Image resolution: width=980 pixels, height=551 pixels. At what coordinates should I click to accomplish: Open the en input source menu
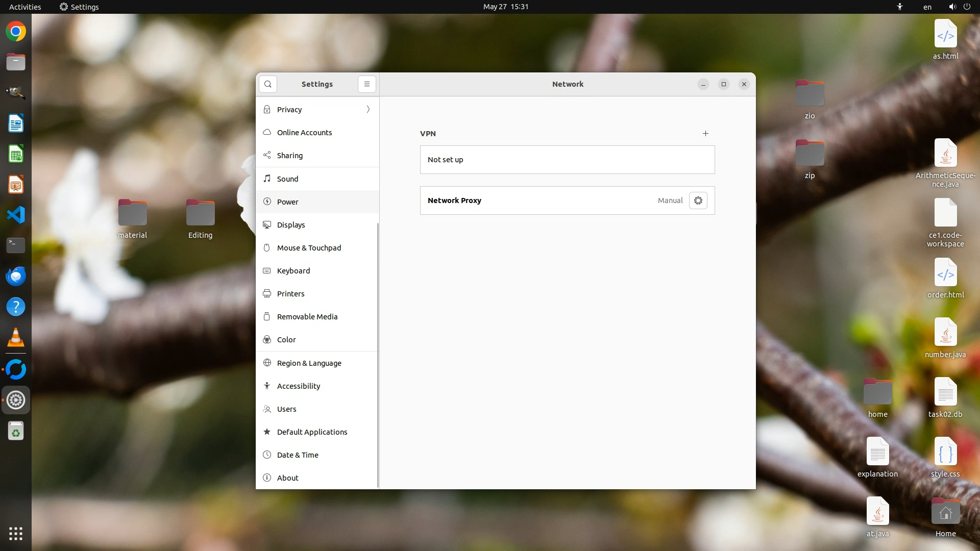(x=927, y=7)
